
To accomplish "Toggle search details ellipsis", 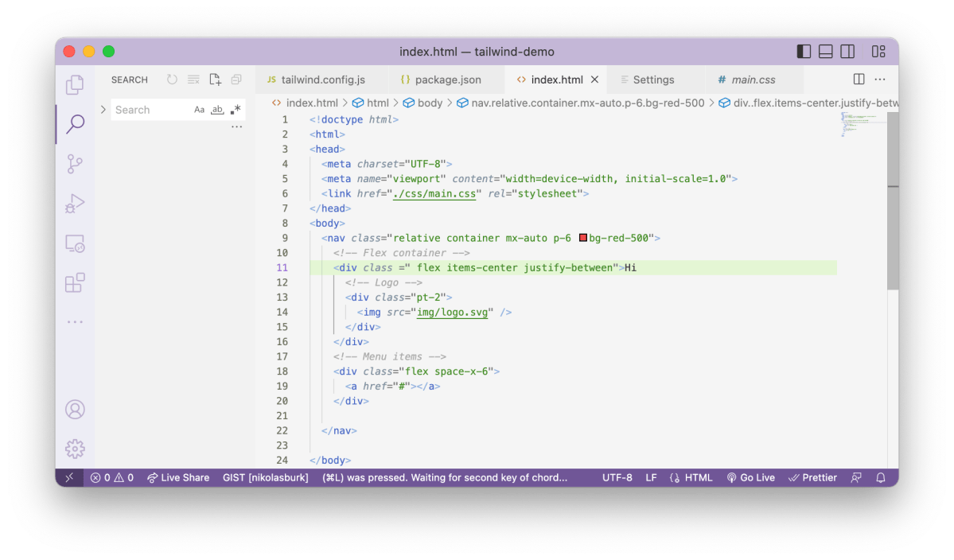I will pos(236,127).
